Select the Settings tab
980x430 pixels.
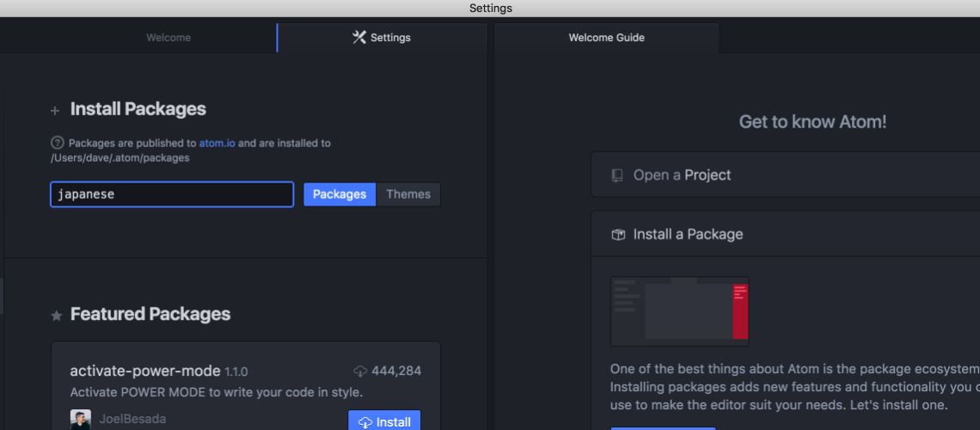click(382, 38)
